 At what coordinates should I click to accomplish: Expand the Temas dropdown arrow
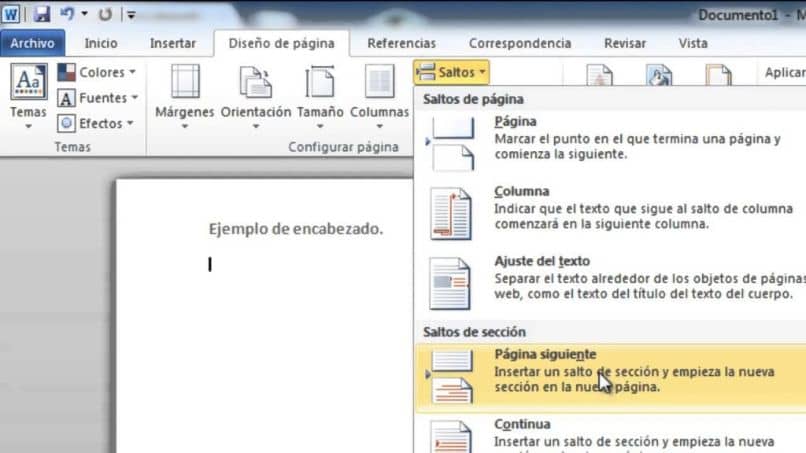pyautogui.click(x=28, y=126)
